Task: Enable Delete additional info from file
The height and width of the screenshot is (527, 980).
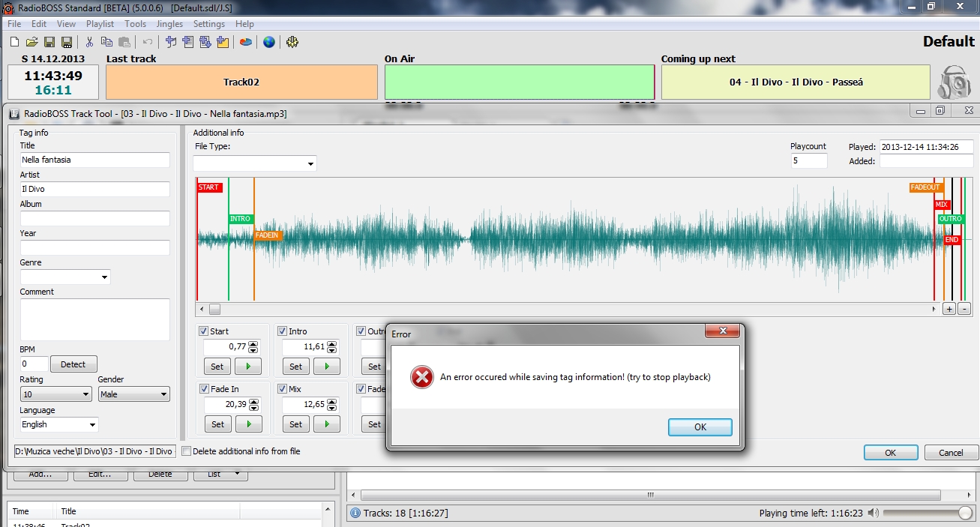Action: point(187,451)
